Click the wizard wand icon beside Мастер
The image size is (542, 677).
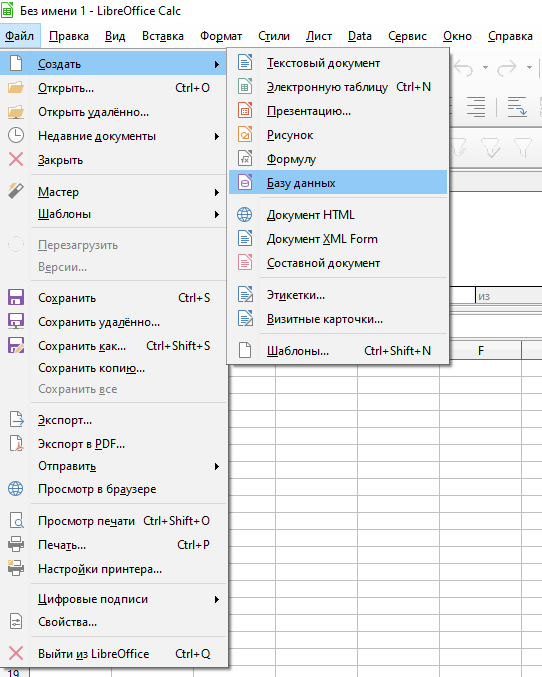(16, 191)
